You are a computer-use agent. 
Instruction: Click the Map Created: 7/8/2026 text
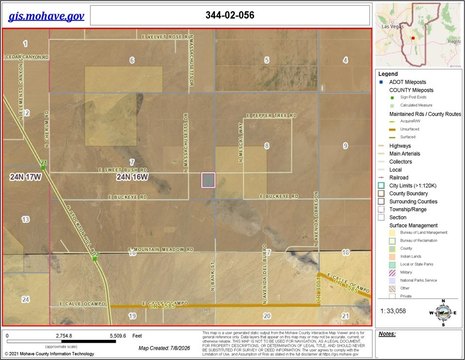(x=164, y=348)
